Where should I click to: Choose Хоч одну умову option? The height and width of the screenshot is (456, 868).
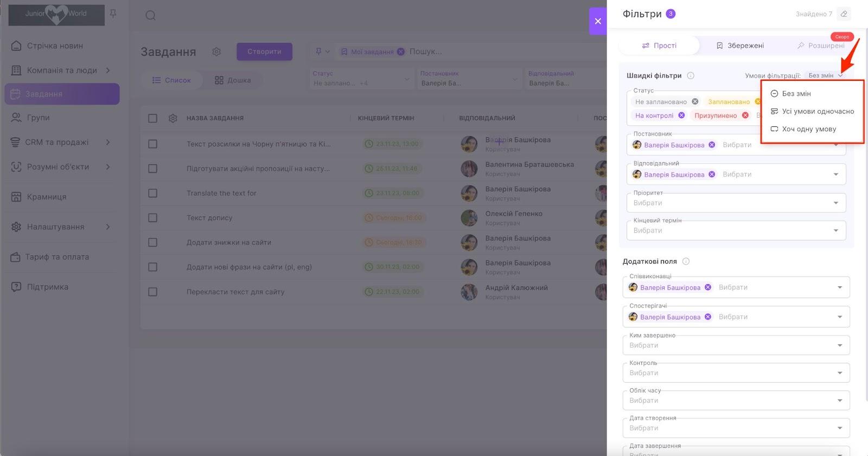pos(812,129)
